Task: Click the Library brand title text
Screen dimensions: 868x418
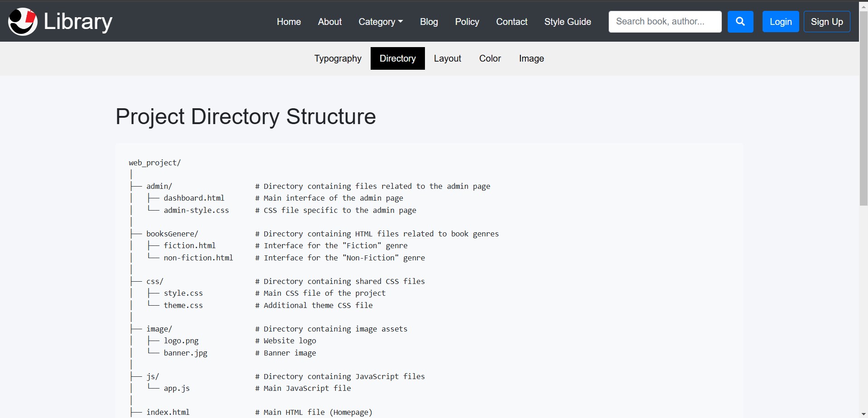Action: pos(78,22)
